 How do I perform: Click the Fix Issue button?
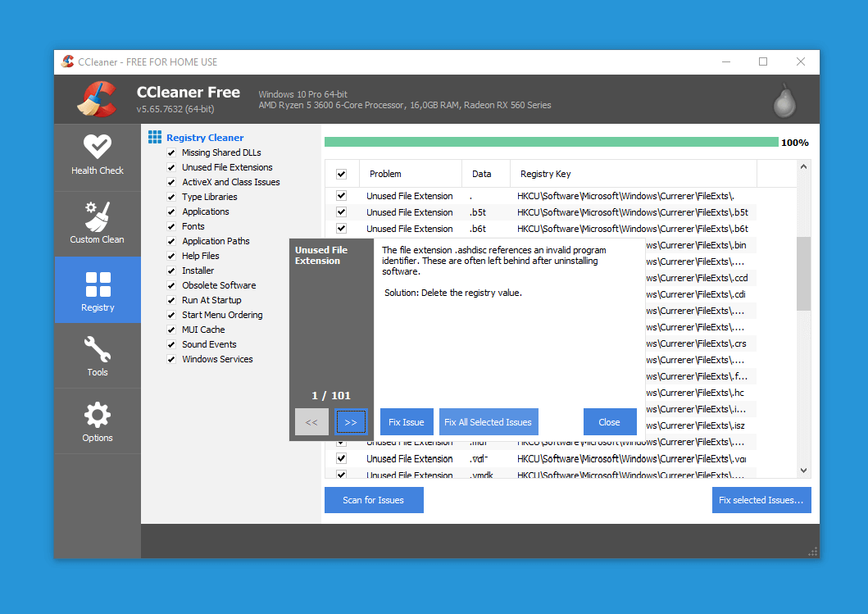point(407,422)
